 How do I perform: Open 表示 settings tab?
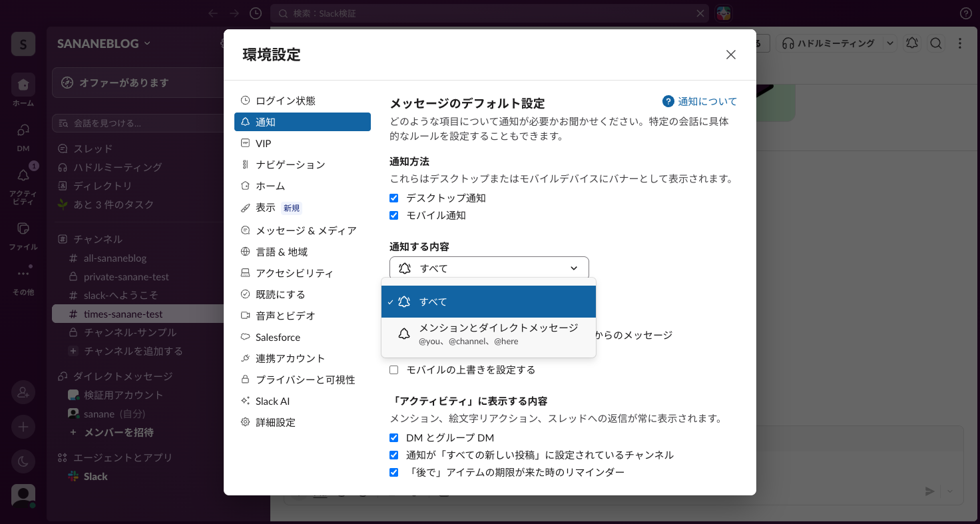[x=302, y=208]
